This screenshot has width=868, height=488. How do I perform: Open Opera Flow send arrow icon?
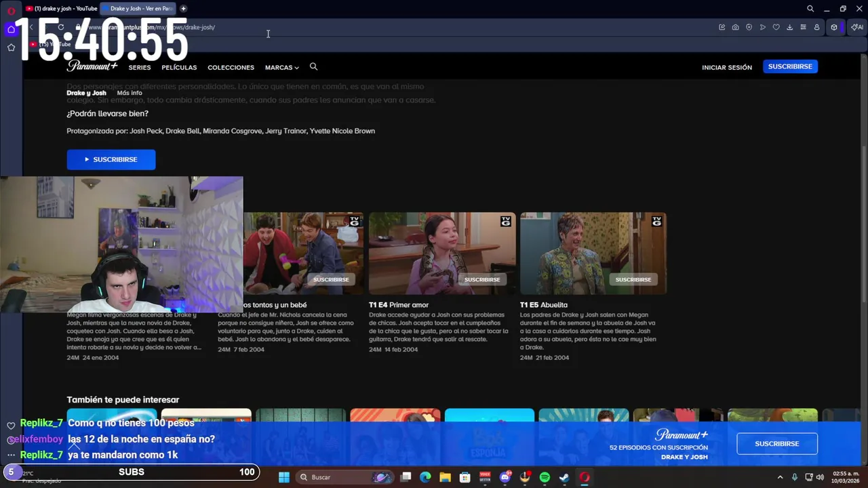pyautogui.click(x=763, y=27)
